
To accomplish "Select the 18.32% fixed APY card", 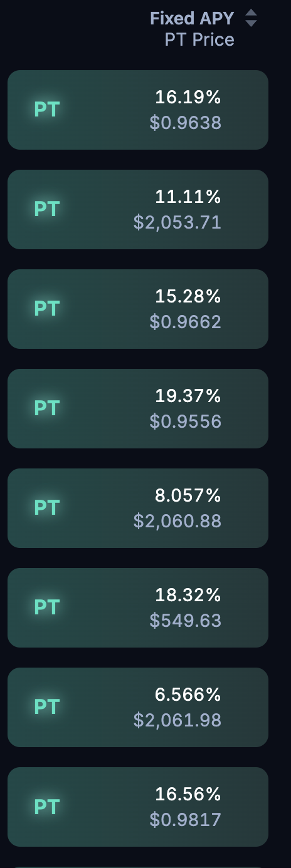I will 138,607.
